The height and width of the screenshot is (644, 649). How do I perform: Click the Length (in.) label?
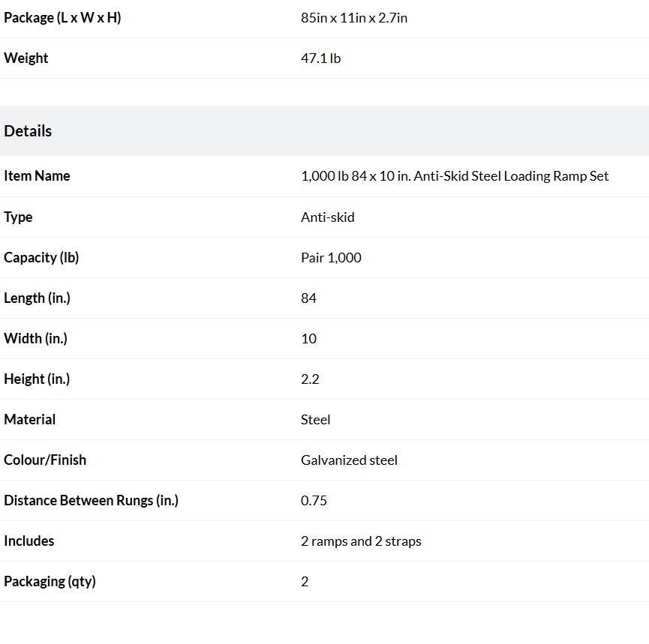[38, 298]
